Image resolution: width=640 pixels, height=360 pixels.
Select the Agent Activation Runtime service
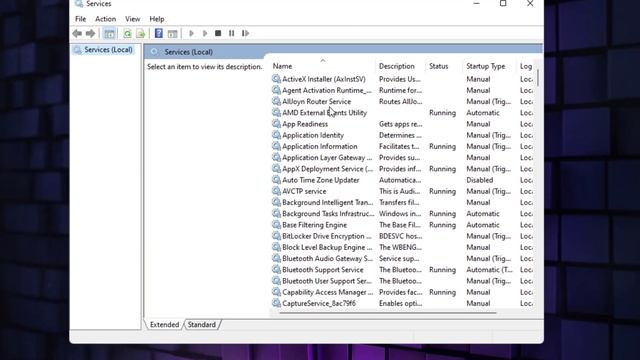(x=327, y=90)
